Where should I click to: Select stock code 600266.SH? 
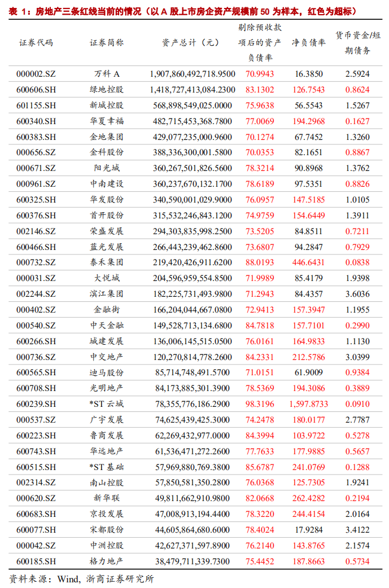point(36,341)
